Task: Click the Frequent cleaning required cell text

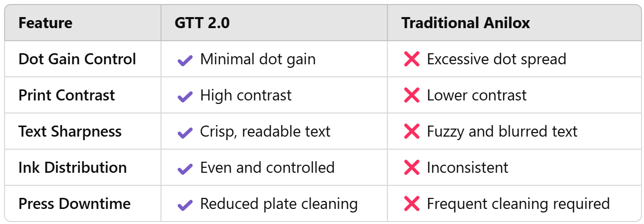Action: (x=518, y=204)
